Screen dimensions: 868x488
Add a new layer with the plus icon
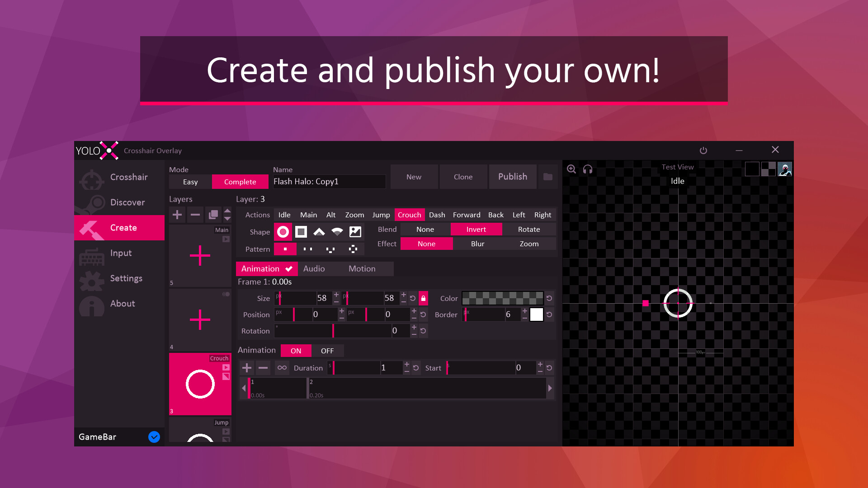[x=177, y=214]
